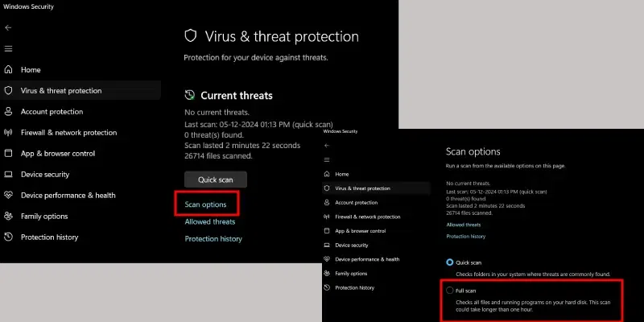Toggle hamburger navigation menu in smaller Scan options window
This screenshot has width=644, height=322.
click(325, 159)
